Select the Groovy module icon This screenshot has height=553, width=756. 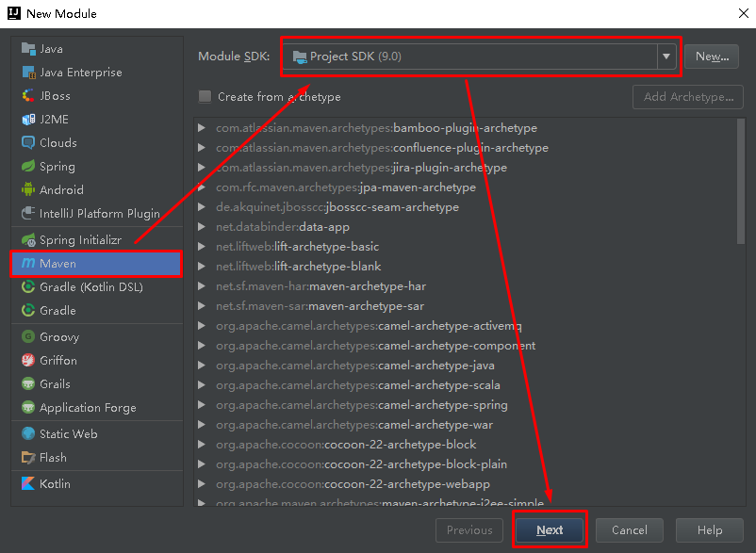click(x=28, y=336)
